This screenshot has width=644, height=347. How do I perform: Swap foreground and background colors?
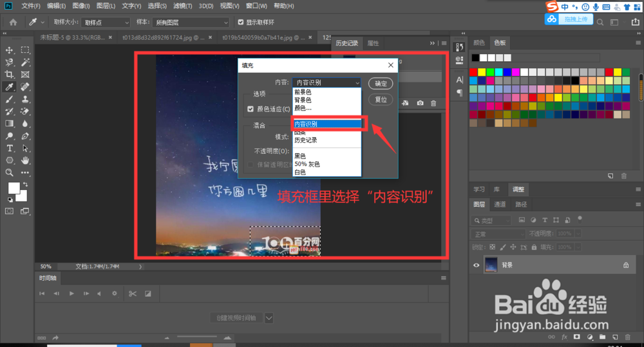26,184
